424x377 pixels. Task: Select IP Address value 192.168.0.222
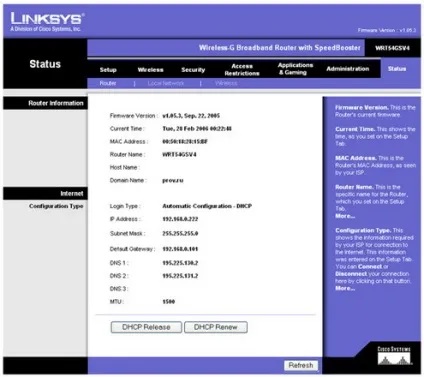coord(180,219)
